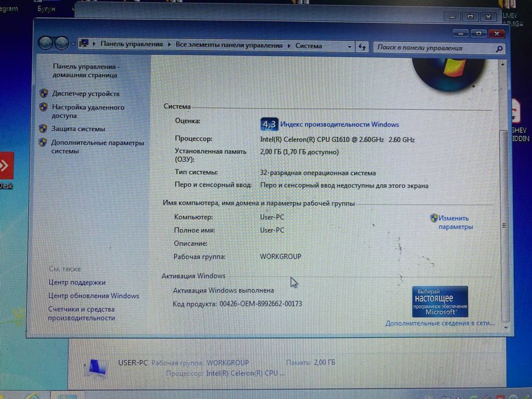Screen dimensions: 532x399
Task: Click the search magnifier icon
Action: tap(499, 49)
